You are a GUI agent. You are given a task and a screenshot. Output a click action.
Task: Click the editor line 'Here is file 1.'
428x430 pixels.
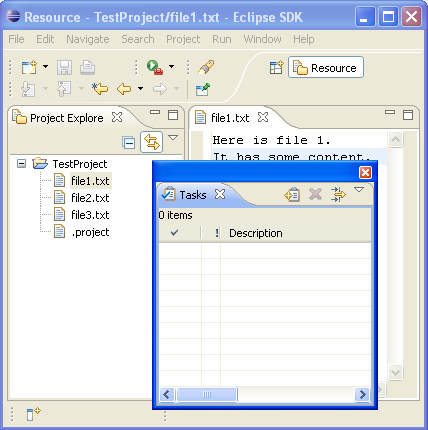coord(272,140)
